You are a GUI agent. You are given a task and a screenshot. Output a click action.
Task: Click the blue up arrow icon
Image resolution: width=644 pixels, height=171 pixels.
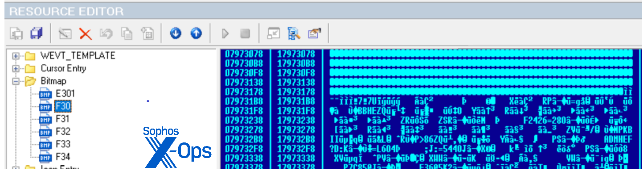coord(196,33)
